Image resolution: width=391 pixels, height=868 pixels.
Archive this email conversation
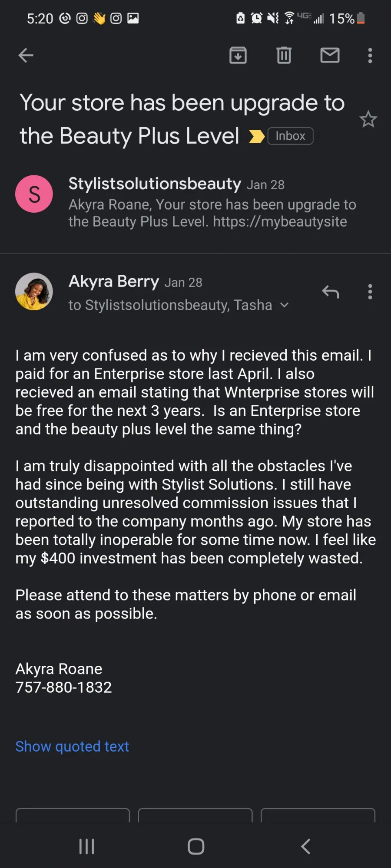(238, 56)
